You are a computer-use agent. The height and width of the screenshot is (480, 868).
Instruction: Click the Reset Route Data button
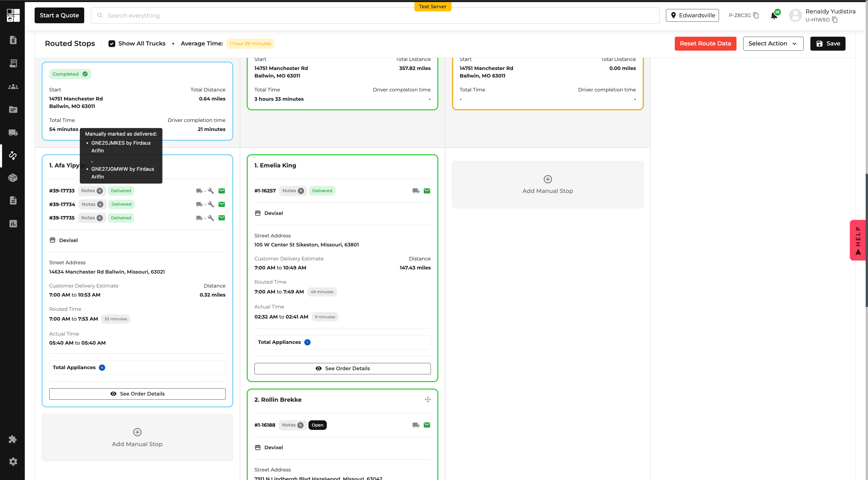705,43
